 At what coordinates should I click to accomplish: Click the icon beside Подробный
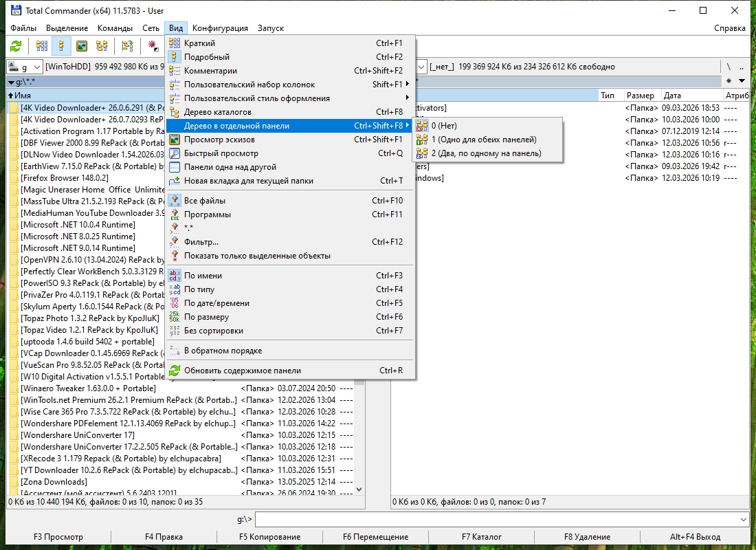point(175,57)
